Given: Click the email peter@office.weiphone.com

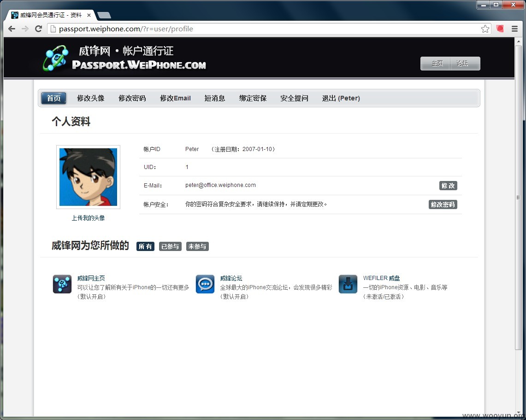Looking at the screenshot, I should (220, 185).
